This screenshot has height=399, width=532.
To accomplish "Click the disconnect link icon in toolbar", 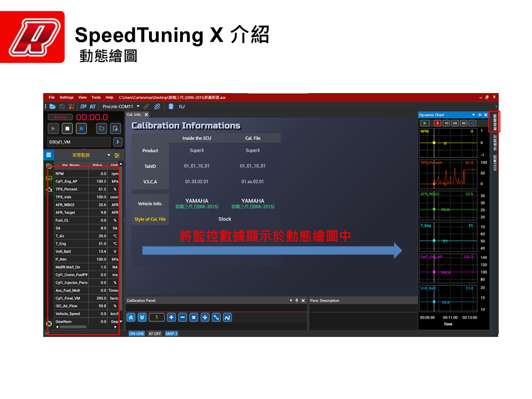I will click(157, 106).
